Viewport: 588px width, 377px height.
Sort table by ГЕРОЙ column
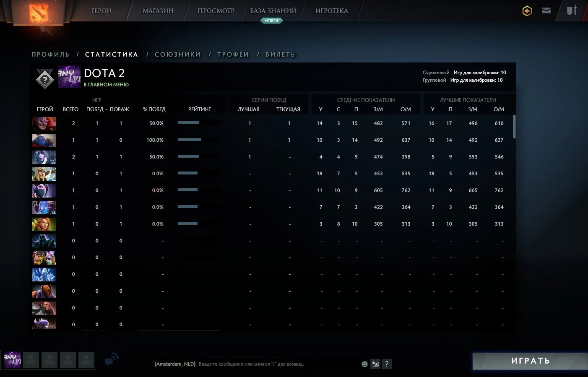click(x=45, y=109)
